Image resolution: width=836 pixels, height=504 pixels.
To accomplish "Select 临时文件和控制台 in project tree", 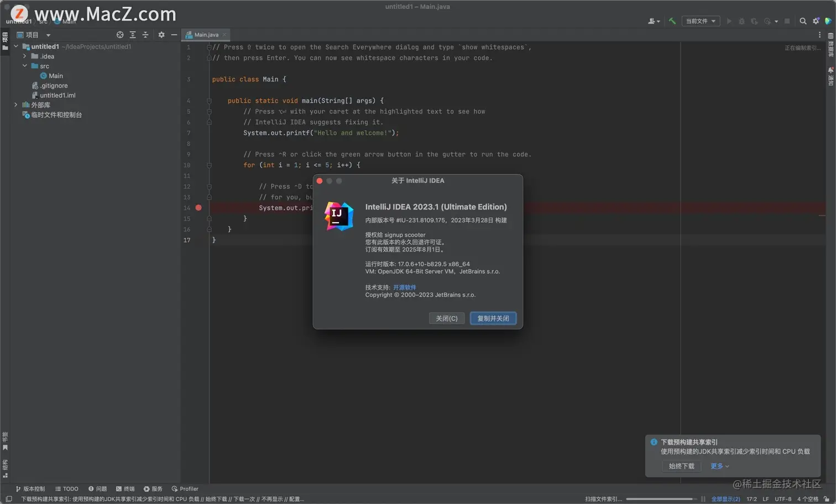I will coord(52,115).
